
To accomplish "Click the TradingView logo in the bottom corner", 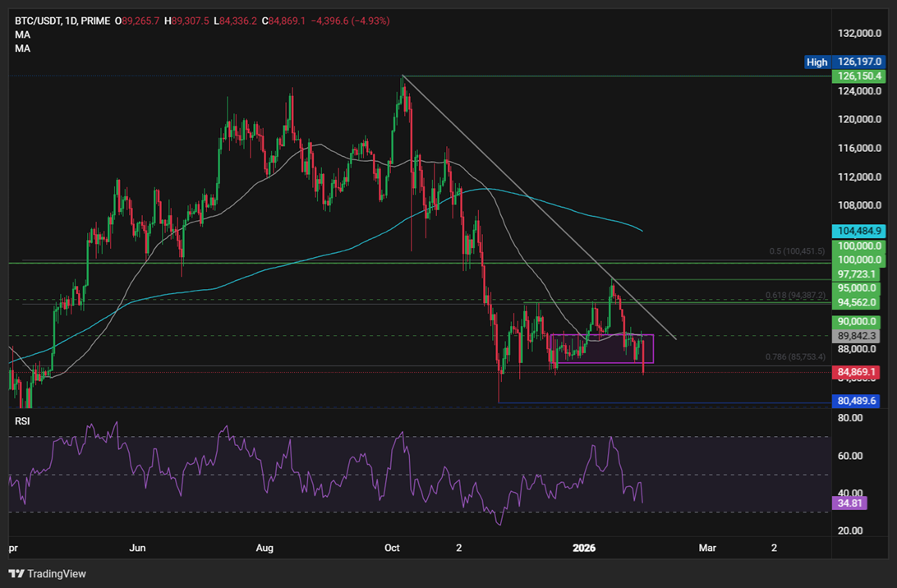I will [x=39, y=573].
